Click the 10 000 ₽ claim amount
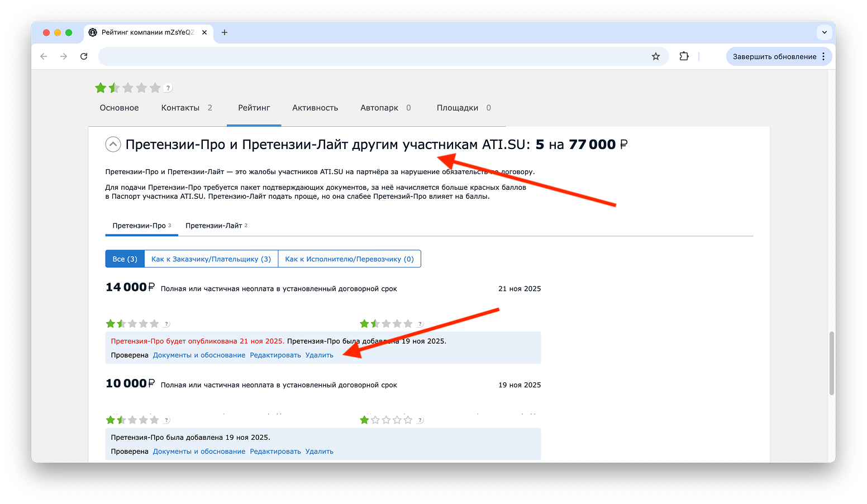This screenshot has width=867, height=504. tap(130, 383)
